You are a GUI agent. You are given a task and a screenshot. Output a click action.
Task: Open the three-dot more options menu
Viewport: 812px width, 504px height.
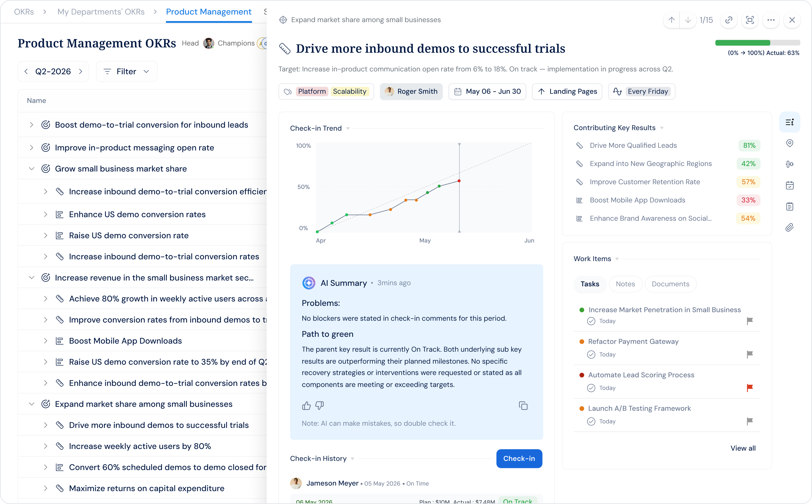point(771,20)
